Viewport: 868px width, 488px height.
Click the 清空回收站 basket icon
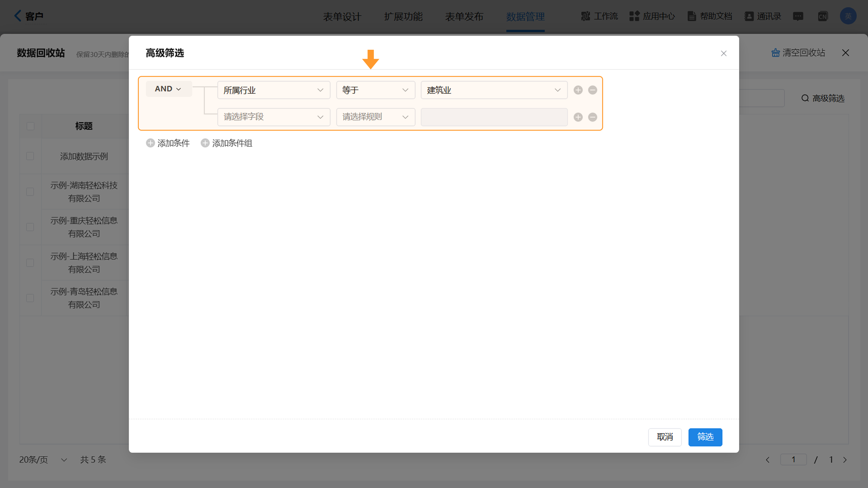tap(775, 52)
